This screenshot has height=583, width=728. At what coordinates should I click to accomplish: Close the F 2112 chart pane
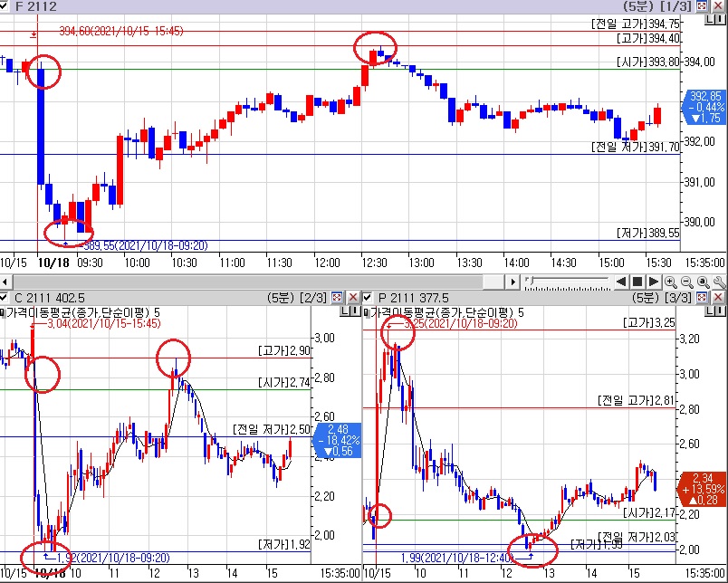718,6
